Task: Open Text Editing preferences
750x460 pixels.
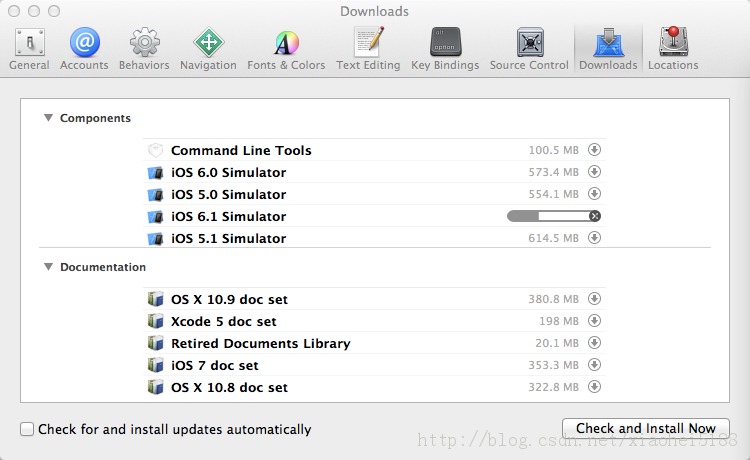Action: click(368, 49)
